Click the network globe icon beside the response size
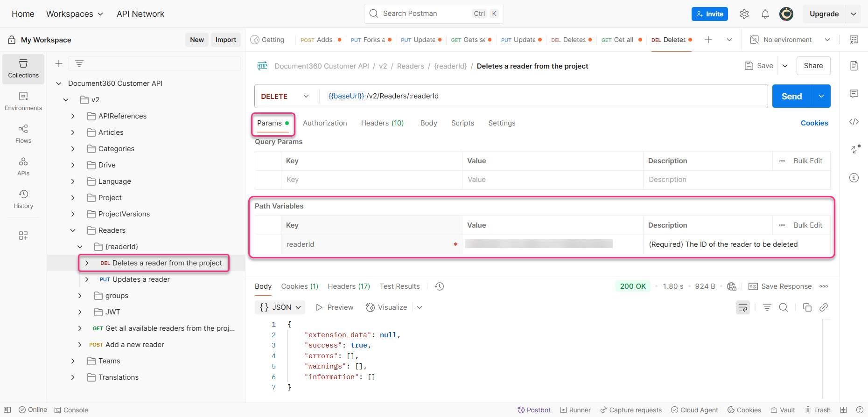 pyautogui.click(x=732, y=286)
